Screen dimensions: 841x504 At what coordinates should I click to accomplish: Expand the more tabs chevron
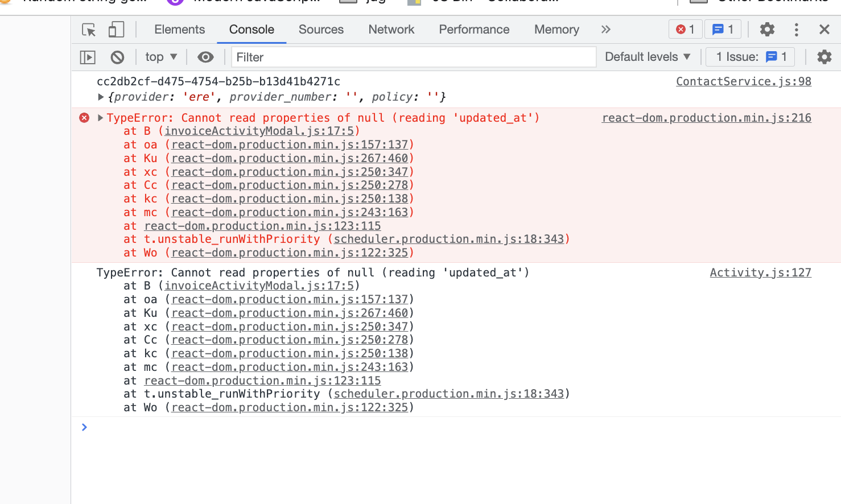[605, 30]
